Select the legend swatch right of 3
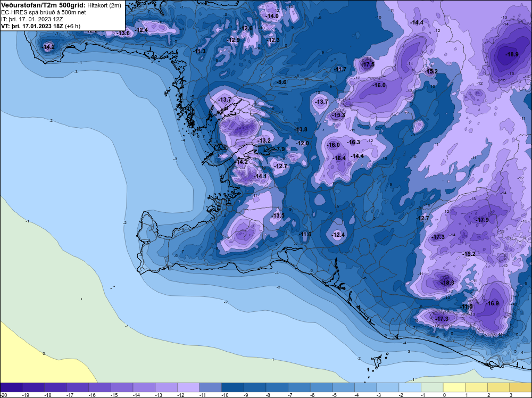The width and height of the screenshot is (532, 398). [x=521, y=387]
